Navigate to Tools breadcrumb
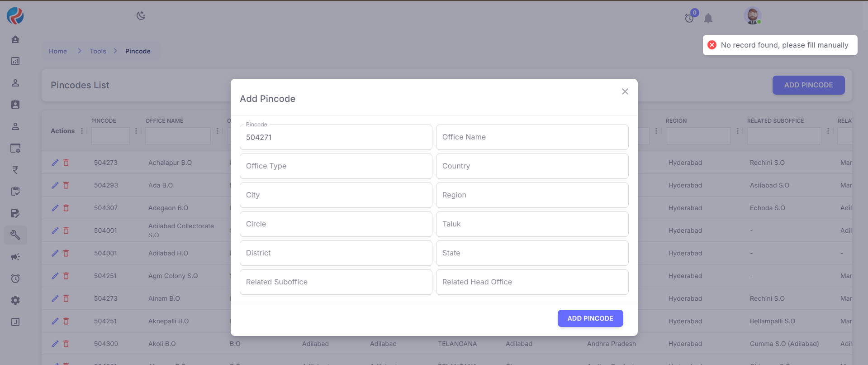 98,51
